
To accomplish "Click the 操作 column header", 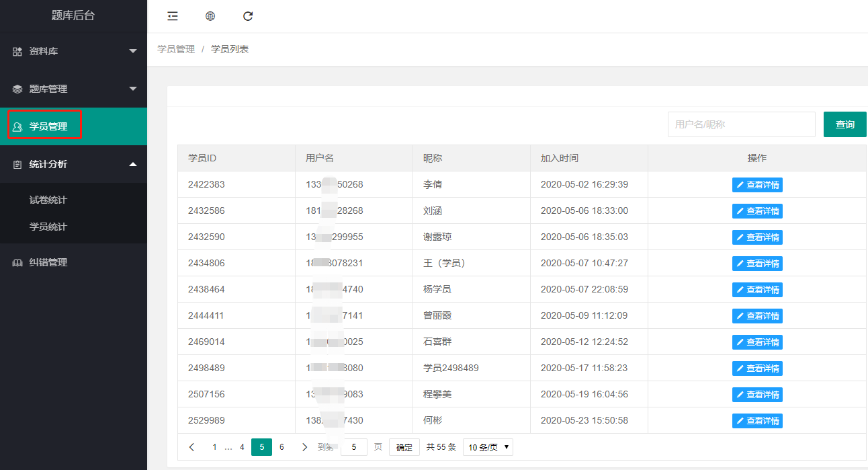I will [757, 158].
